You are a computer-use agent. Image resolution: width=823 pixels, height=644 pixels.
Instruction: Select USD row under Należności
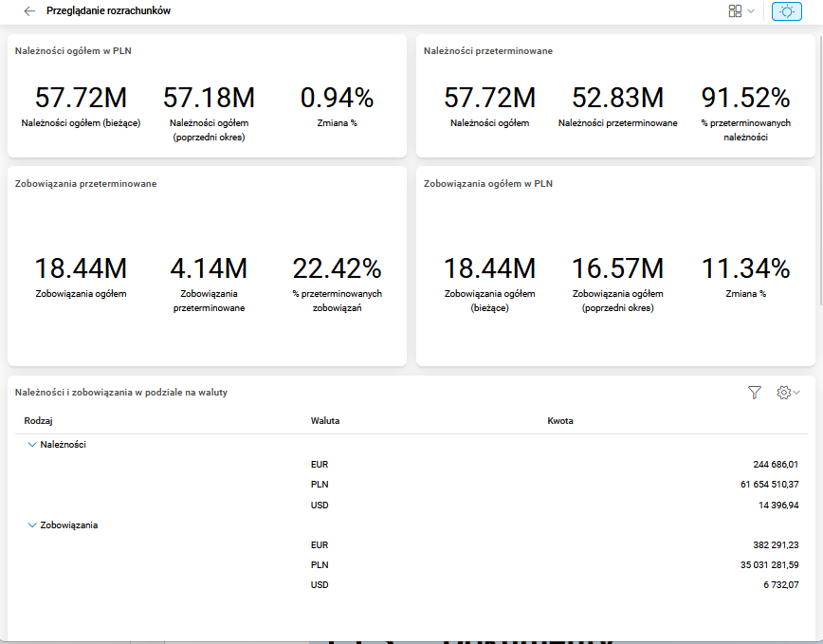click(411, 505)
